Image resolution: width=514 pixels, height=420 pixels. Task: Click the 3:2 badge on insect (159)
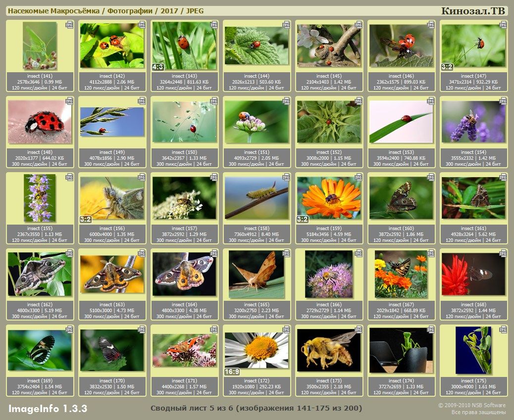[x=303, y=219]
